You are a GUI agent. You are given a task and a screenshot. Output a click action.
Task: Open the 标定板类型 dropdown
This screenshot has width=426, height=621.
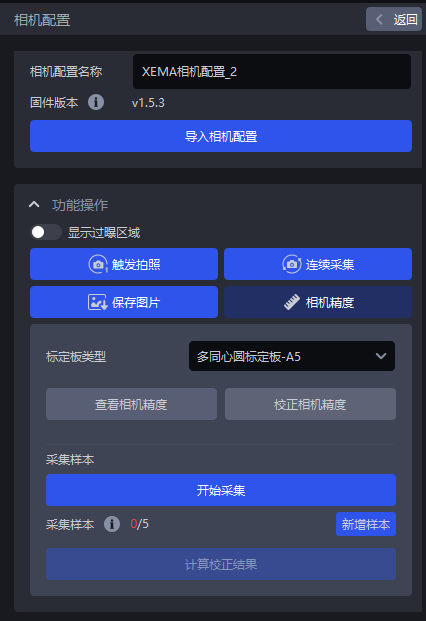pos(292,356)
